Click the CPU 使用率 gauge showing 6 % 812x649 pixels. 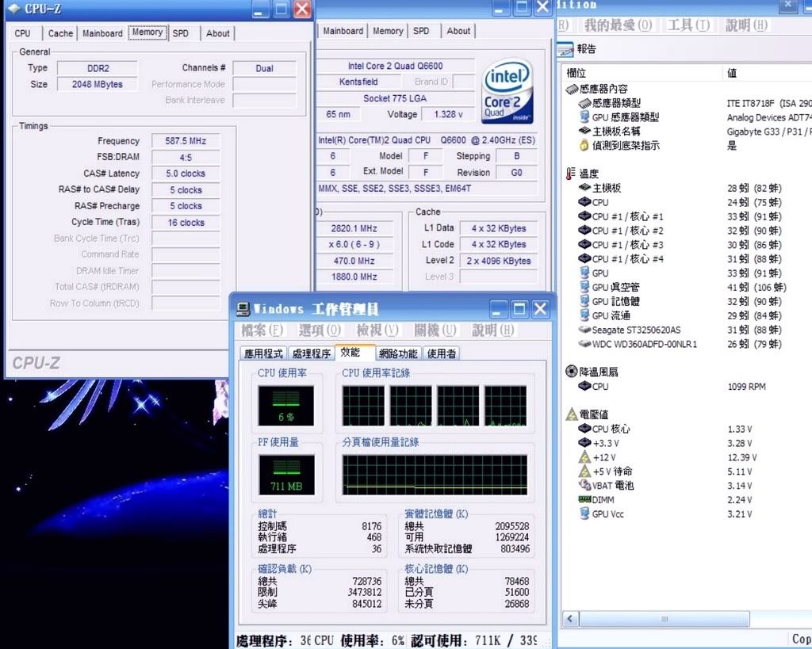click(x=285, y=406)
